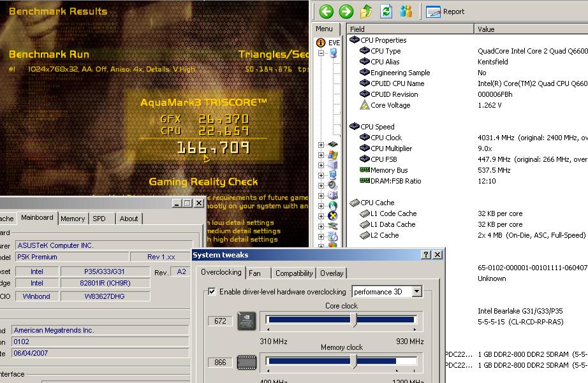Select the Server icon in the EVEREST tree
Screen dimensions: 588x383
[333, 165]
